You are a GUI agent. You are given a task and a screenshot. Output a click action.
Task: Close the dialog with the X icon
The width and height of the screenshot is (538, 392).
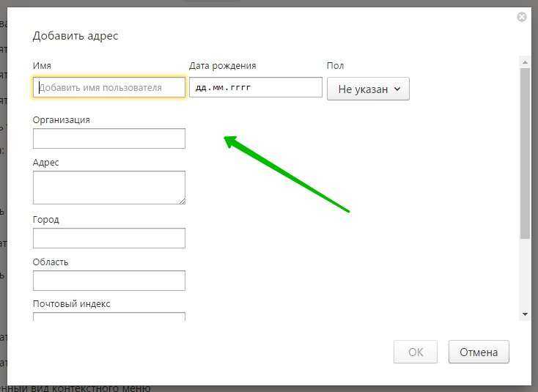[522, 17]
